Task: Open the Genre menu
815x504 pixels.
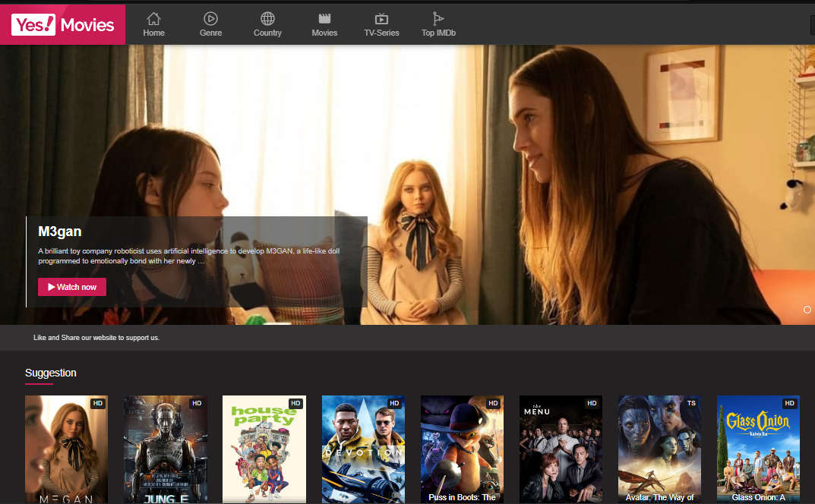Action: click(x=210, y=25)
